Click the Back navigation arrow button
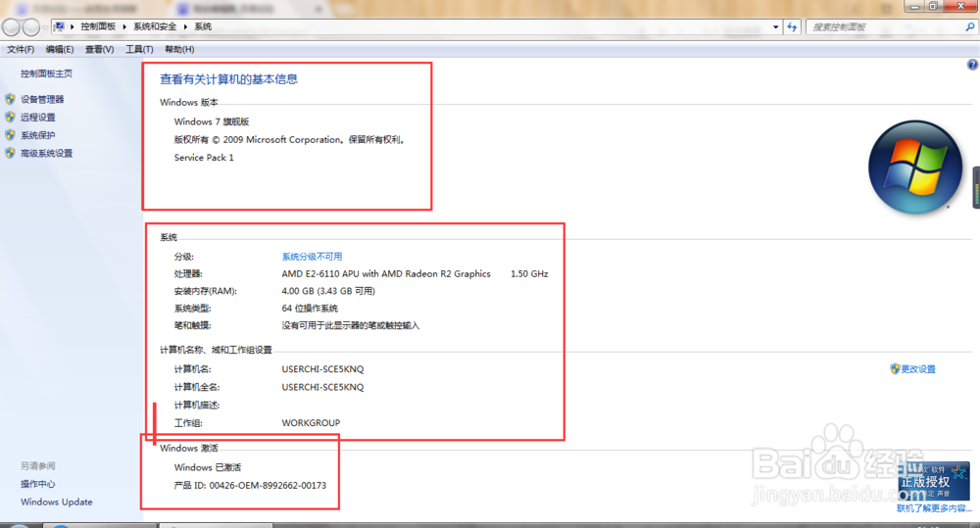 (11, 26)
